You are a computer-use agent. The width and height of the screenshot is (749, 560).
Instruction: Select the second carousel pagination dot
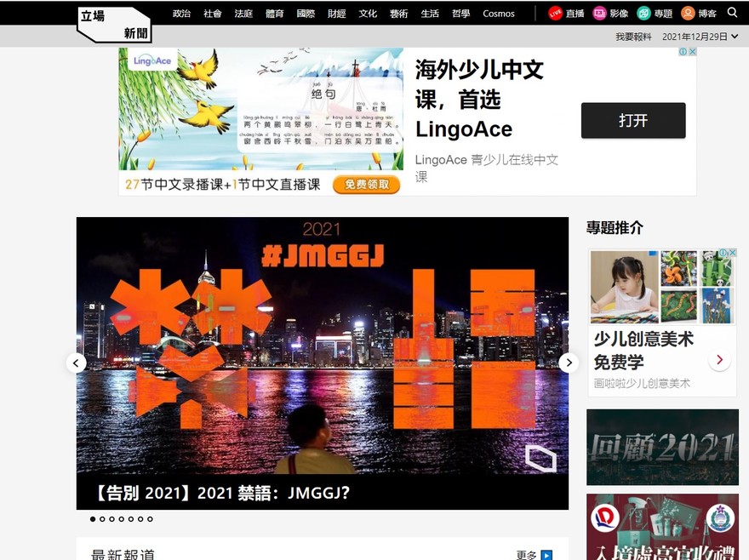pos(102,519)
